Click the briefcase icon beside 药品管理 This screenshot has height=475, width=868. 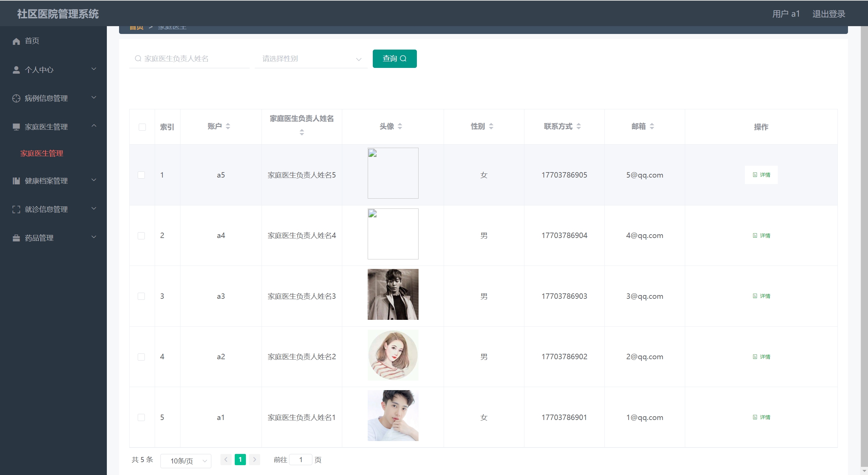16,238
